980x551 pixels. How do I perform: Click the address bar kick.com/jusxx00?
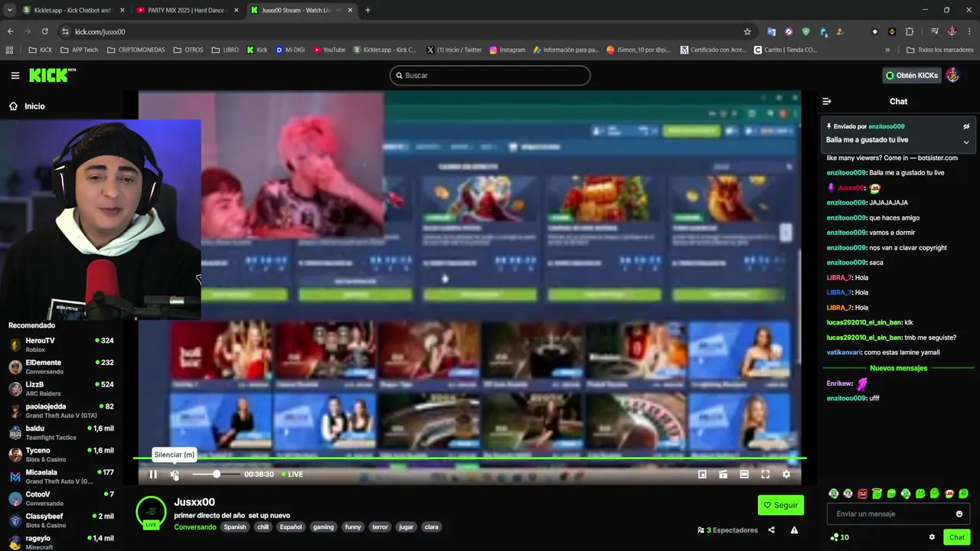100,31
